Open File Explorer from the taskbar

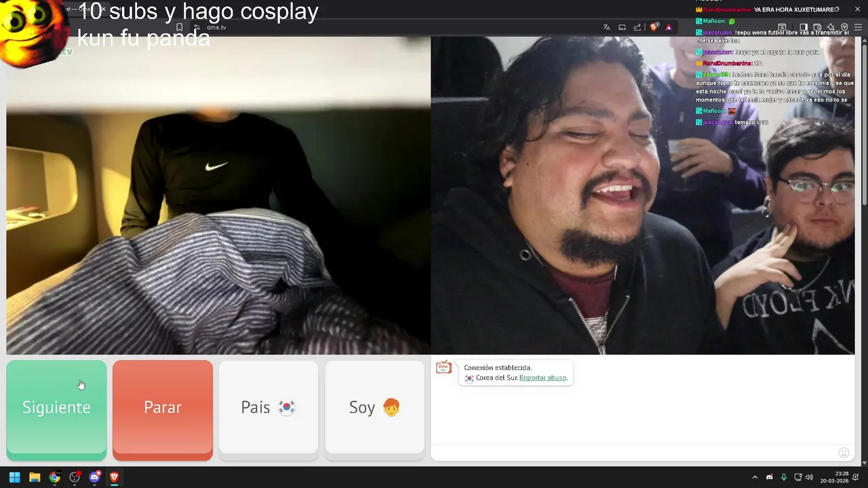click(x=35, y=477)
